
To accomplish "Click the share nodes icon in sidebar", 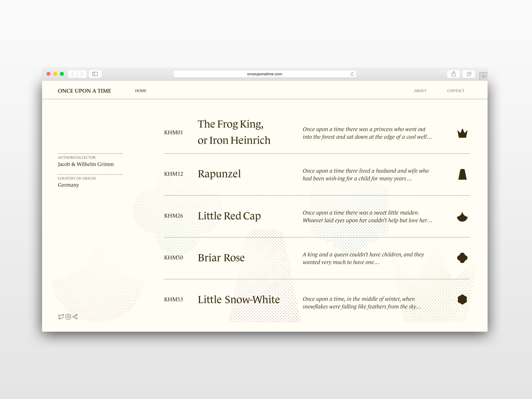I will tap(75, 317).
